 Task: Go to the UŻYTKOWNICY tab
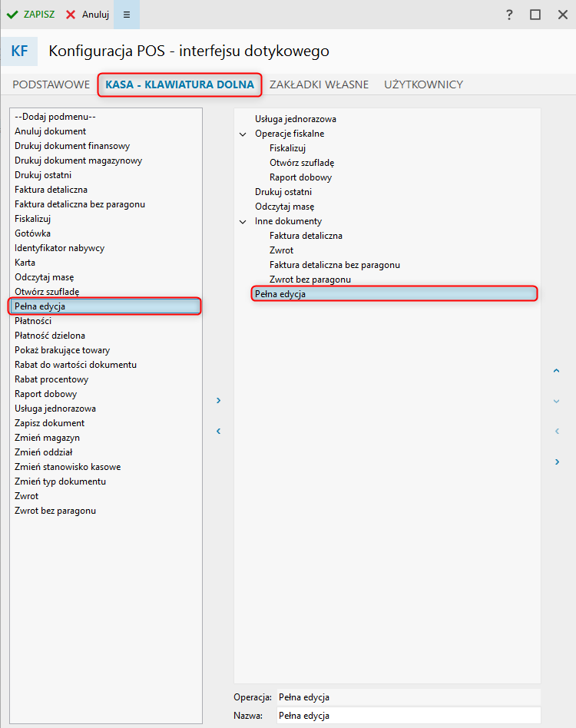tap(423, 84)
